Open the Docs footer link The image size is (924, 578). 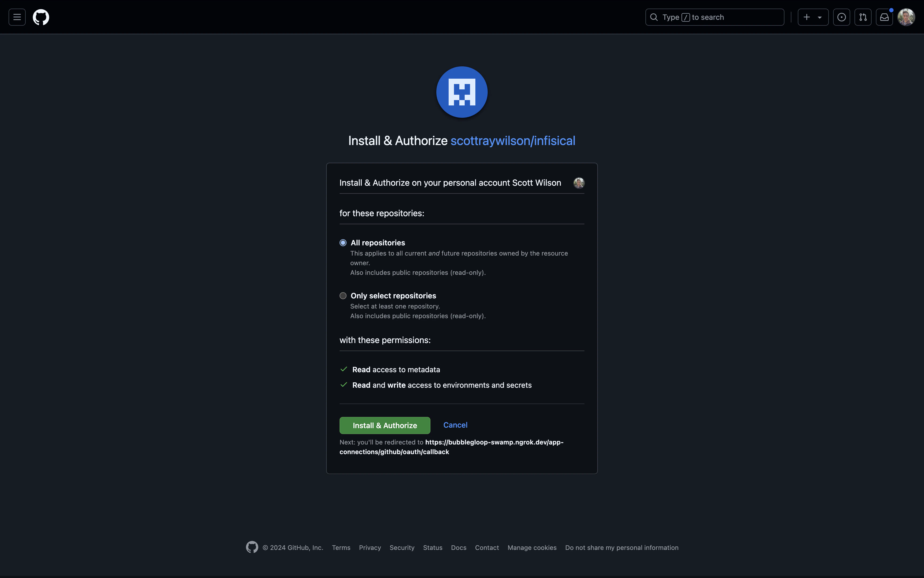coord(459,548)
